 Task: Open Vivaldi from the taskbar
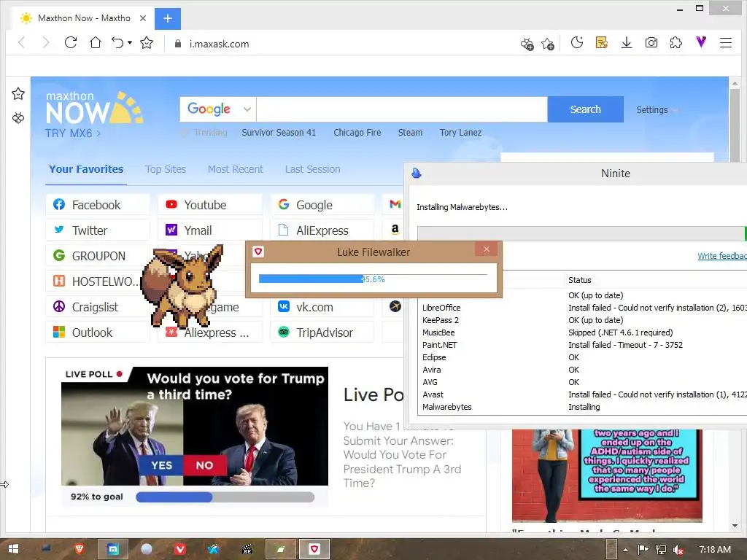180,550
